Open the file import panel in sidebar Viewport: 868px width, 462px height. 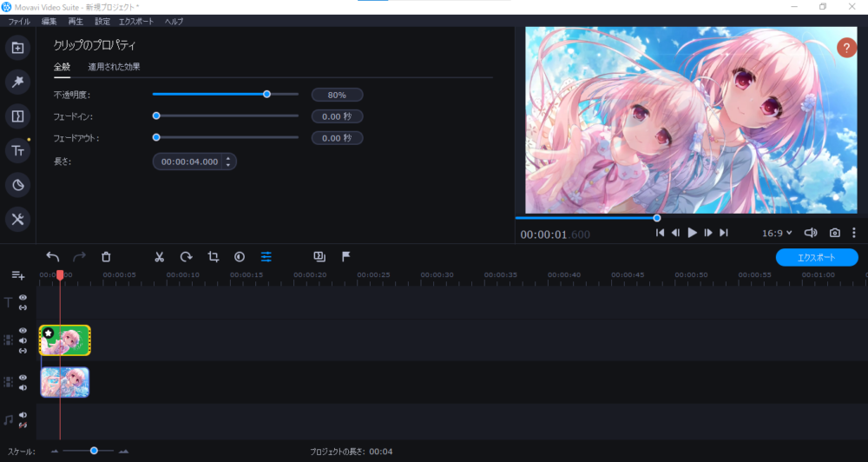coord(17,48)
